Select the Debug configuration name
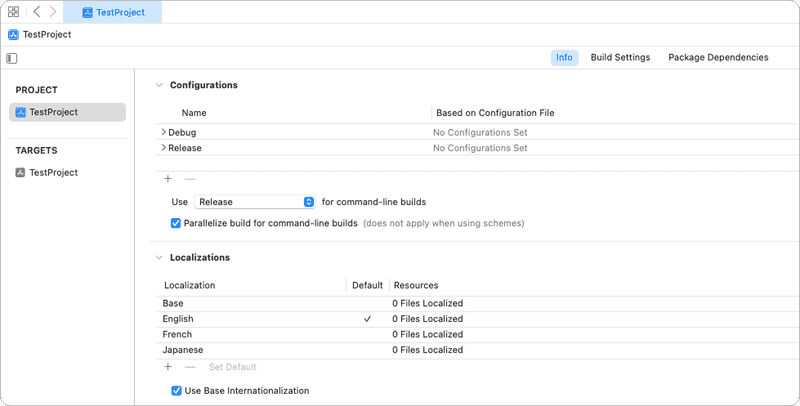The width and height of the screenshot is (800, 406). pyautogui.click(x=182, y=132)
